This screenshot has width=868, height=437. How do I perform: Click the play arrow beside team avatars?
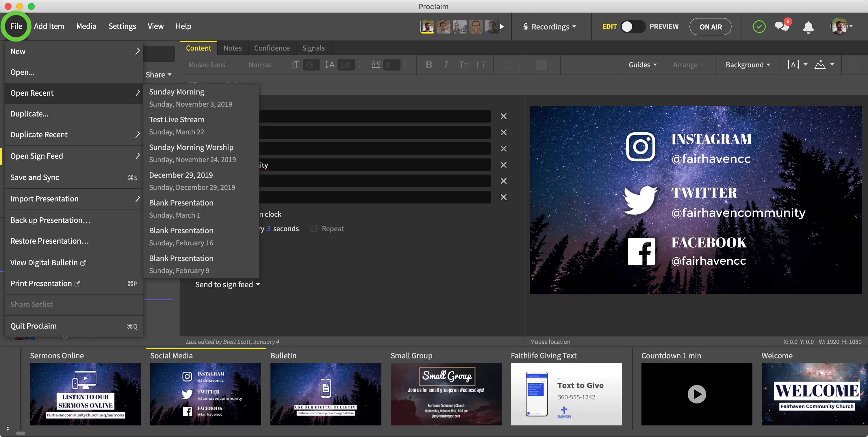(x=502, y=27)
